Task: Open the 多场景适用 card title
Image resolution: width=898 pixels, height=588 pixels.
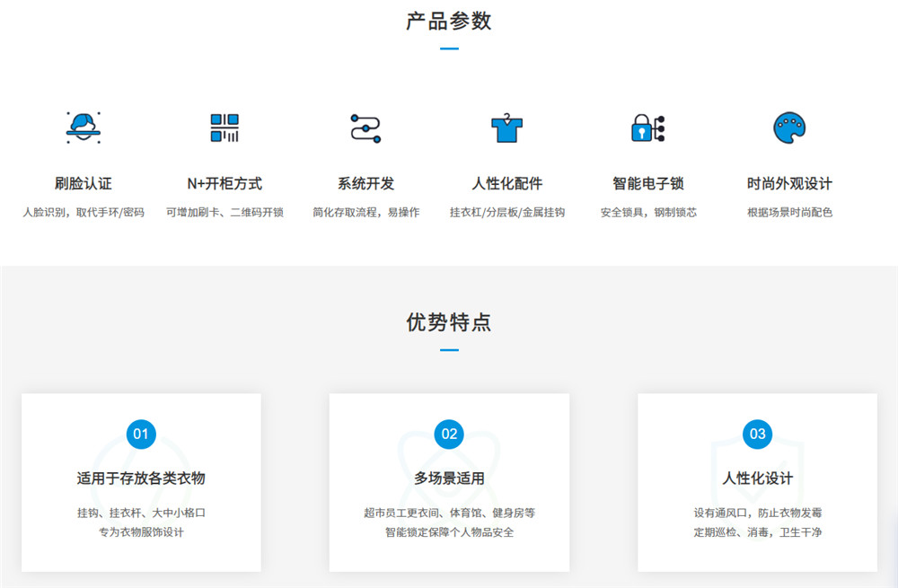Action: click(x=449, y=478)
